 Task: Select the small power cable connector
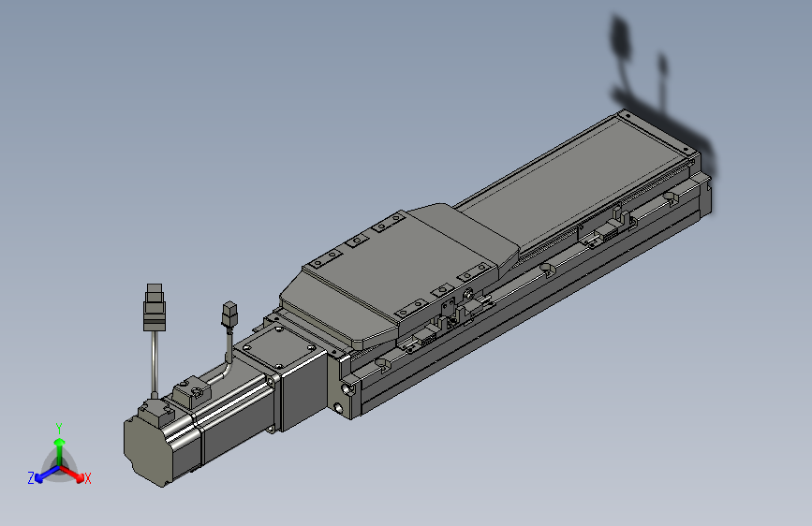pyautogui.click(x=229, y=314)
